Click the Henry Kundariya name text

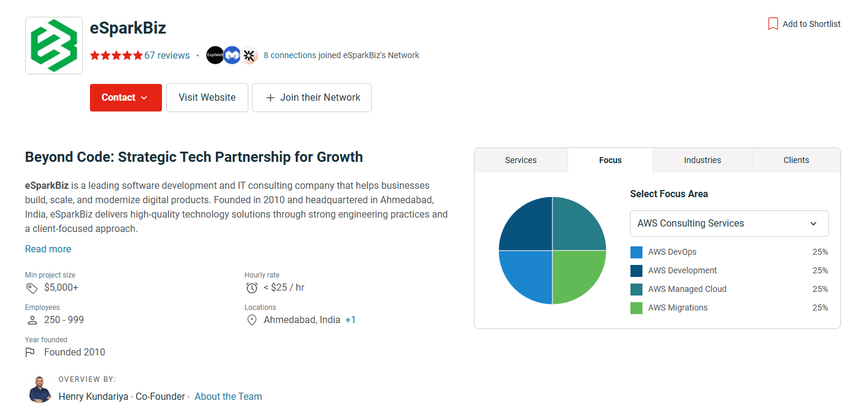click(94, 396)
